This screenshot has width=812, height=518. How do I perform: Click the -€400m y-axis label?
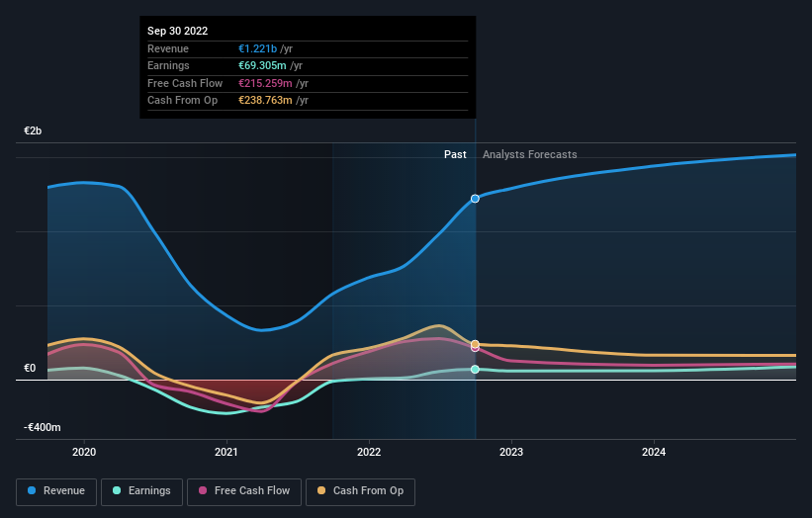[x=42, y=427]
